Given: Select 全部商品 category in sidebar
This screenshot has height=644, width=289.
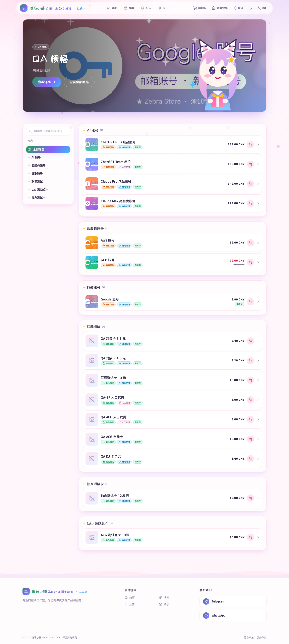Looking at the screenshot, I should click(x=48, y=150).
